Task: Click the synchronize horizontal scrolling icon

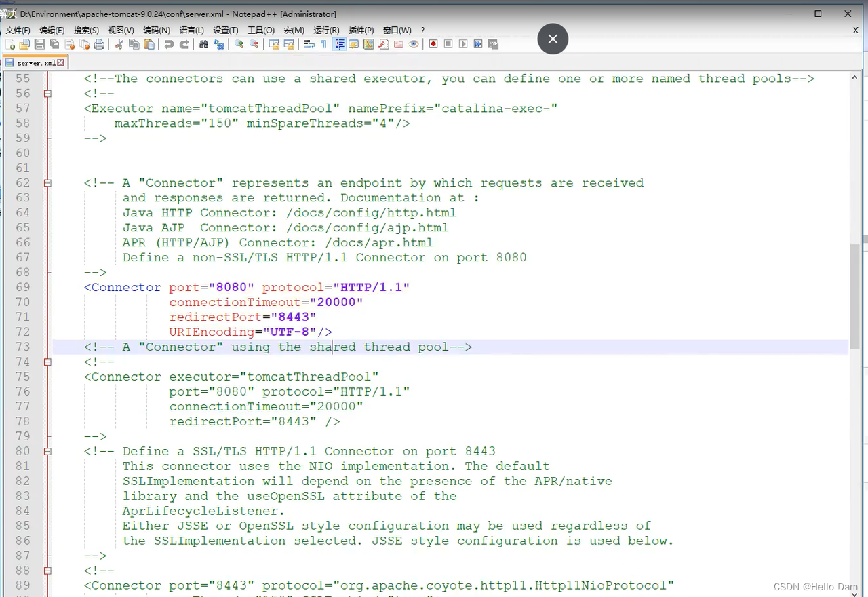Action: tap(289, 44)
